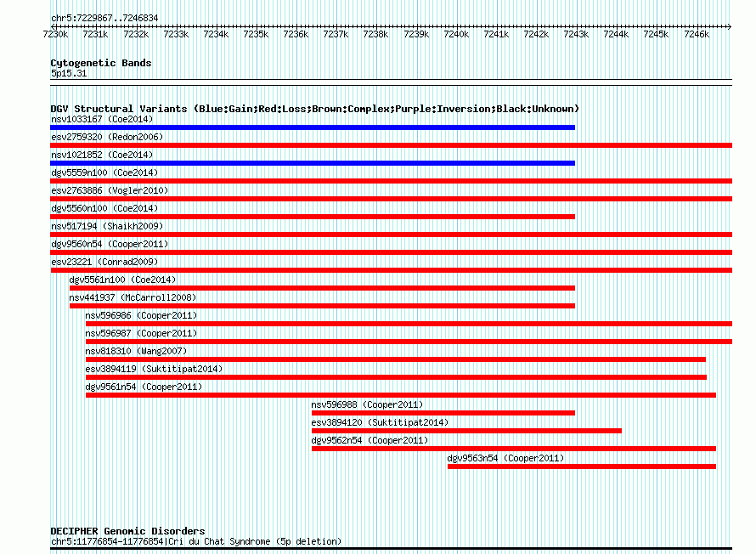756x554 pixels.
Task: Select the red bar under esv3894120
Action: 466,431
